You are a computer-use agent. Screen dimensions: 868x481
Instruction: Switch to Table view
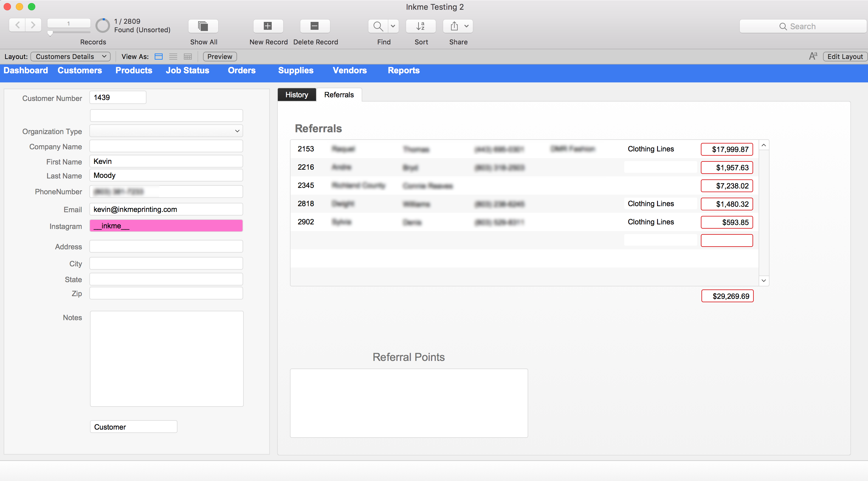point(188,57)
